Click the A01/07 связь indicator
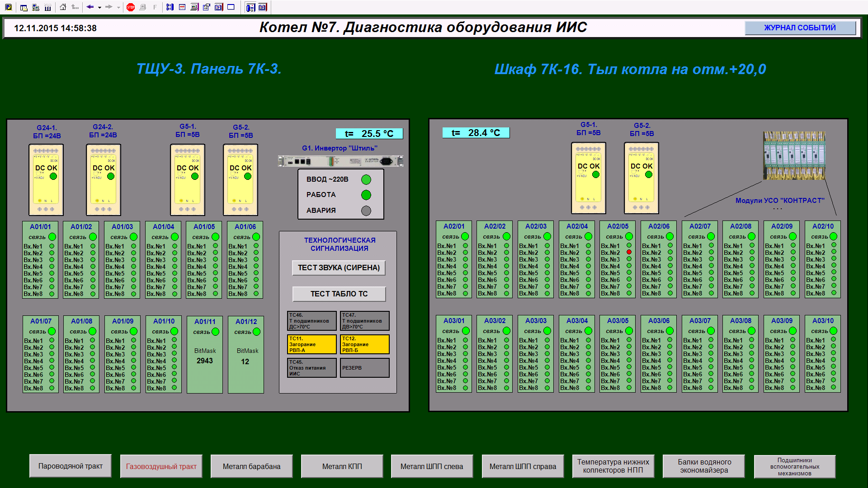Image resolution: width=868 pixels, height=488 pixels. pyautogui.click(x=52, y=331)
